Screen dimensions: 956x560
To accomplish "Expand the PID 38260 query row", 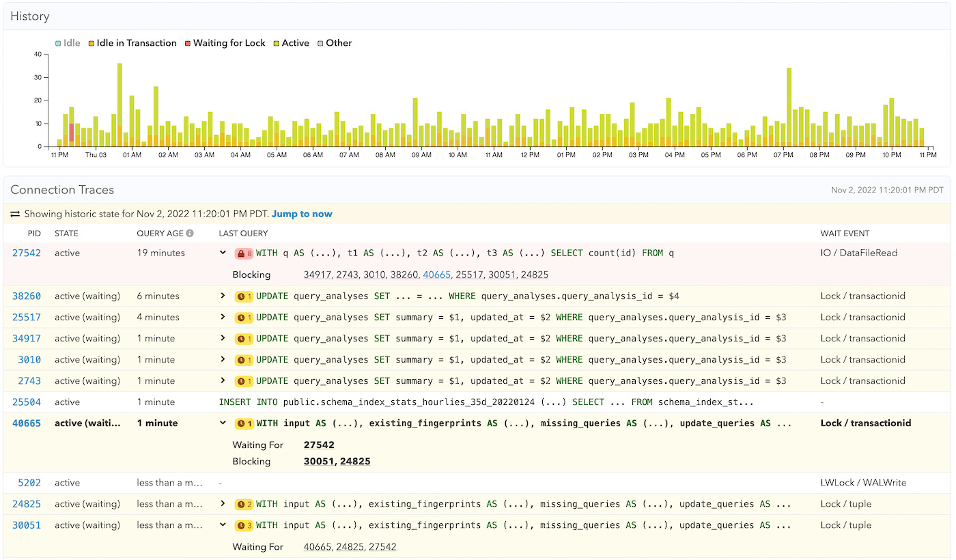I will pos(223,296).
